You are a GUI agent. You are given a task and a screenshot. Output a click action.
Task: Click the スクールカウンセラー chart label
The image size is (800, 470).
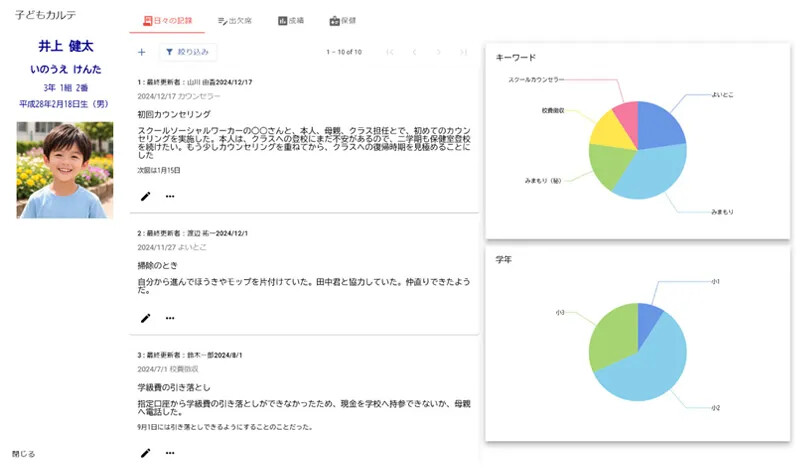[536, 80]
